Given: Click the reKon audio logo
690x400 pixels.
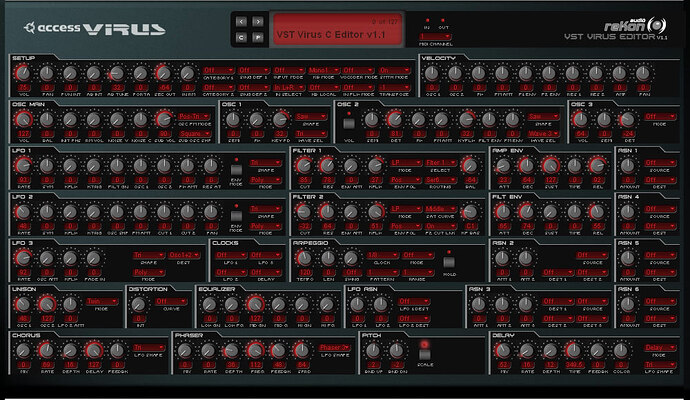Looking at the screenshot, I should pyautogui.click(x=635, y=26).
